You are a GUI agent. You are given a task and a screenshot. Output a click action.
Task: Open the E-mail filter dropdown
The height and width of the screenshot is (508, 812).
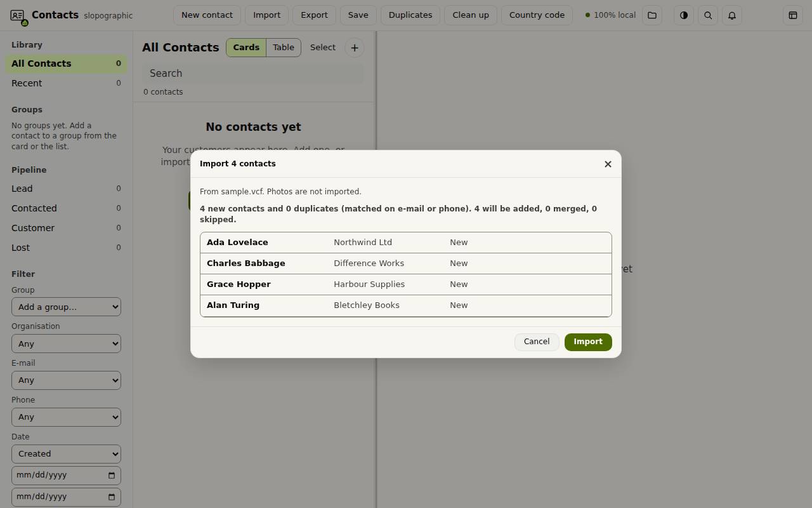pos(66,380)
